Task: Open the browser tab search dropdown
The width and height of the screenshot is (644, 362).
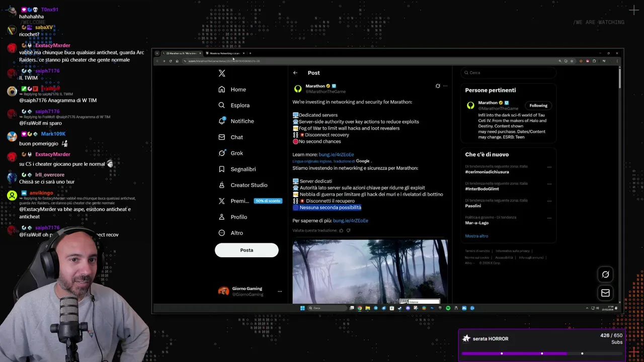Action: tap(157, 53)
